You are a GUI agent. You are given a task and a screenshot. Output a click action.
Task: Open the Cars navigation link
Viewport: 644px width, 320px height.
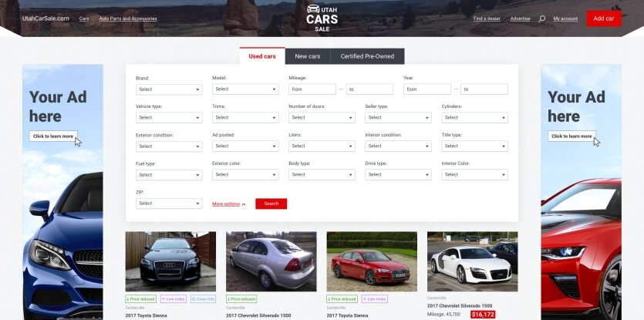pos(84,19)
